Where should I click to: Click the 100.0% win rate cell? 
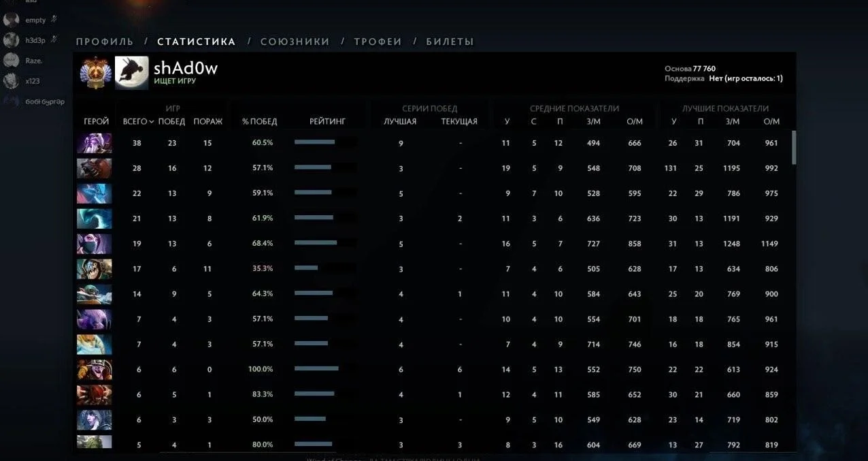(x=261, y=370)
